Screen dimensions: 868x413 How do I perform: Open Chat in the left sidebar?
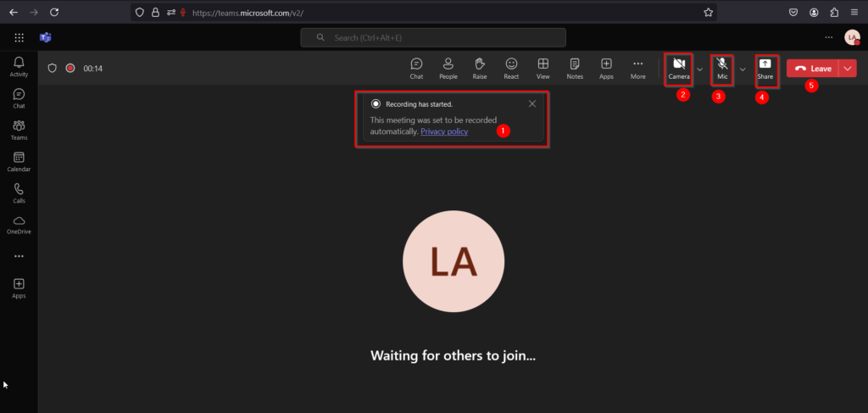[19, 98]
